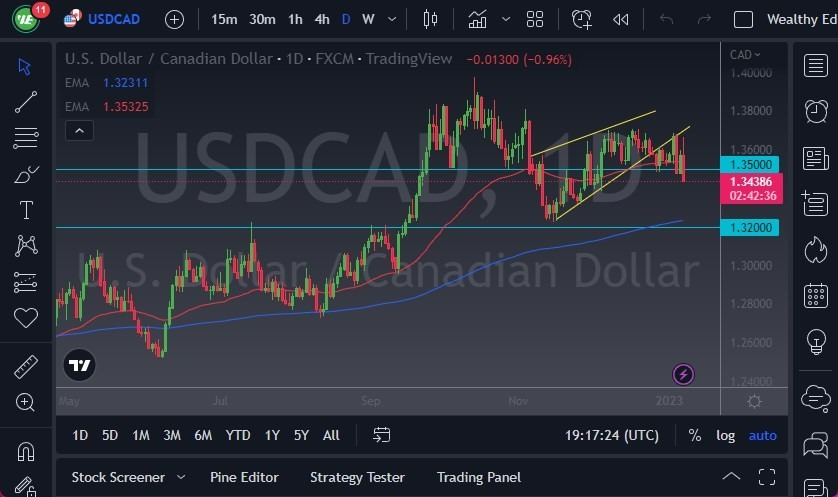Screen dimensions: 838x497
Task: Click the purple lightning bolt button
Action: [x=683, y=375]
